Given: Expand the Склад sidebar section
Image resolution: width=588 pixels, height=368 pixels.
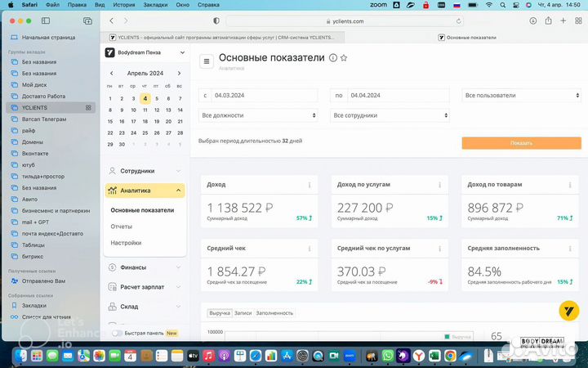Looking at the screenshot, I should tap(145, 307).
